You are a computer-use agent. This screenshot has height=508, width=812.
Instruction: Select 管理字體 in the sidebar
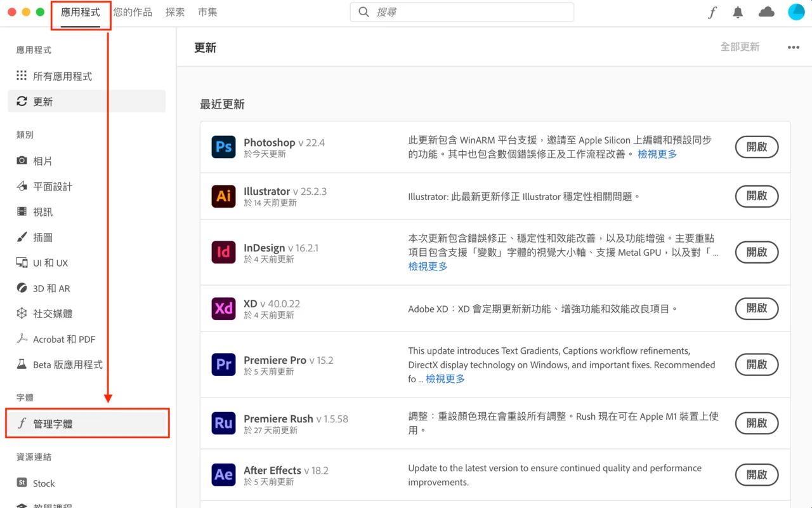[86, 424]
